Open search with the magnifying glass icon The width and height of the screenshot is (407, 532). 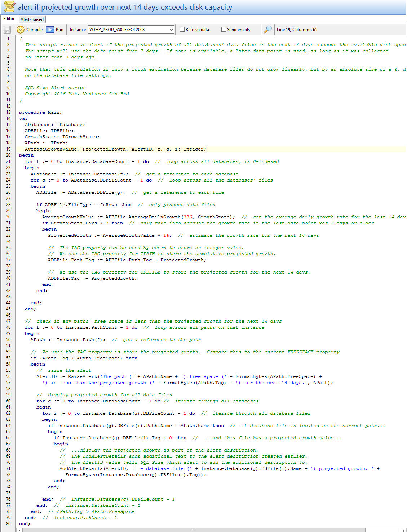coord(267,30)
